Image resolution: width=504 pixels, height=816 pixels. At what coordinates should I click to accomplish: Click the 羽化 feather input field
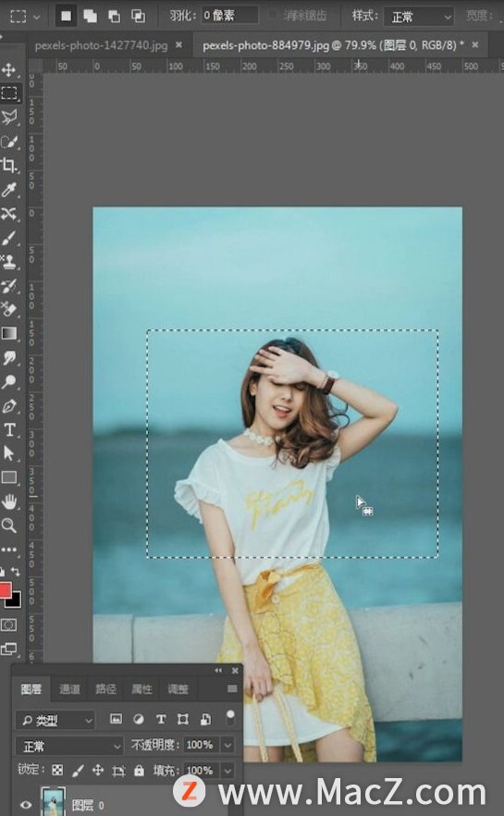[229, 16]
